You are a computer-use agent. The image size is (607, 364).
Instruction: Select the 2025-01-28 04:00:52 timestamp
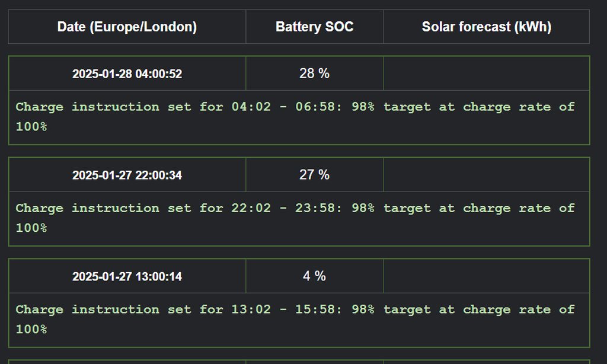point(127,74)
